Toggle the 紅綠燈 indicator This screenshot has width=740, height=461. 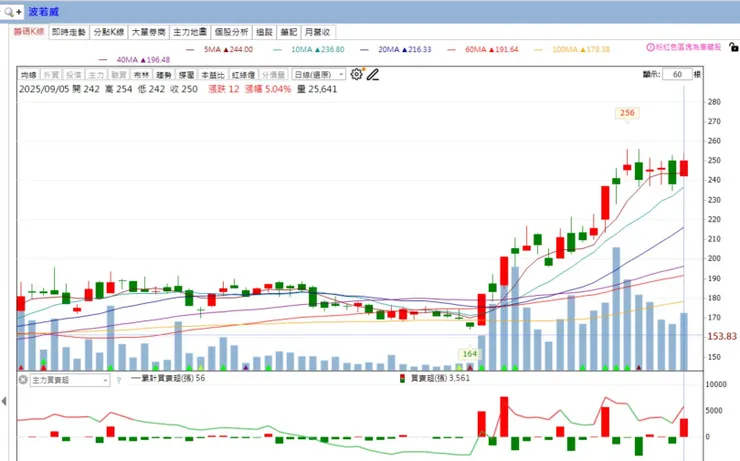coord(244,75)
